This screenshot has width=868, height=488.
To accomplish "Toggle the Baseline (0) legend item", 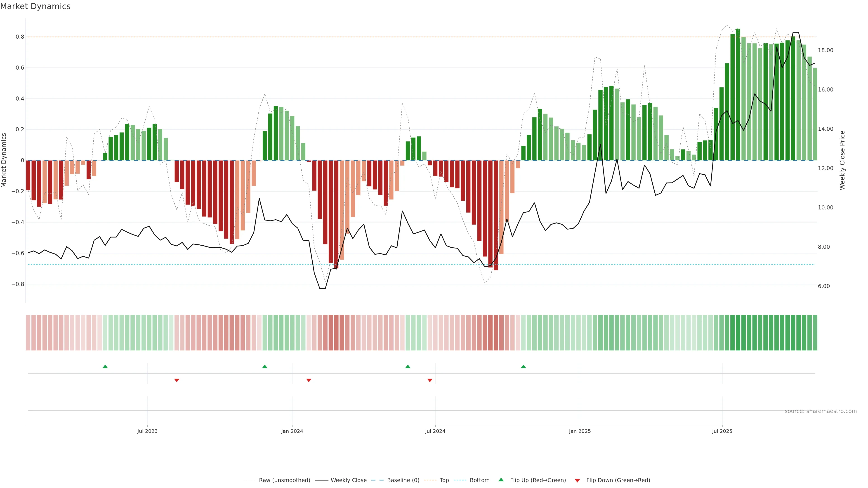I will tap(403, 480).
